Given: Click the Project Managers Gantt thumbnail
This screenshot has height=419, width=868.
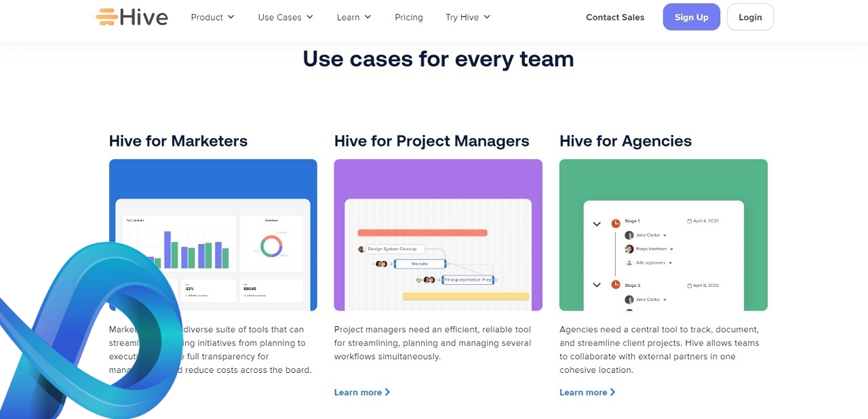Looking at the screenshot, I should coord(438,235).
